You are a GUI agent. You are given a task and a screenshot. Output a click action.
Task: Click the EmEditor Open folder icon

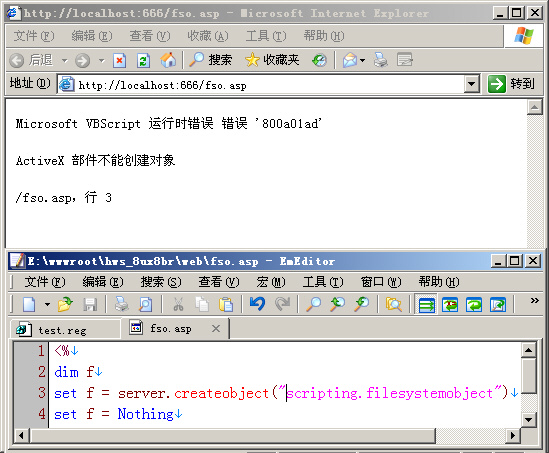[x=65, y=304]
